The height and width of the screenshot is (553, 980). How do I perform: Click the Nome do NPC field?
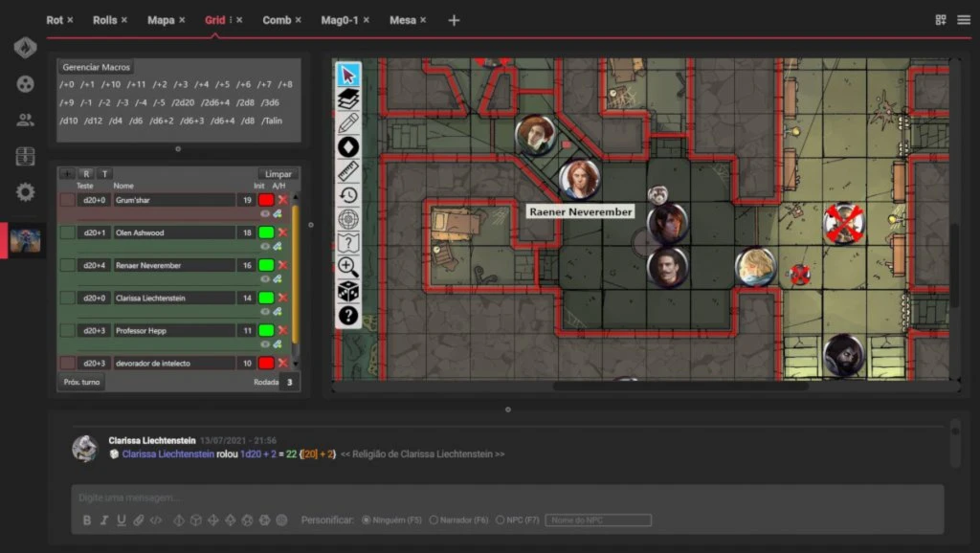(598, 520)
